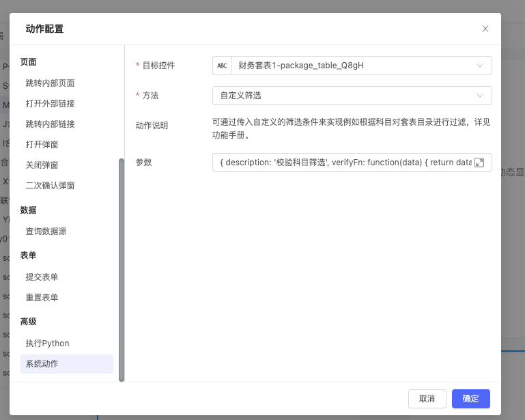The height and width of the screenshot is (420, 525).
Task: Click the 取消 button
Action: pos(427,399)
